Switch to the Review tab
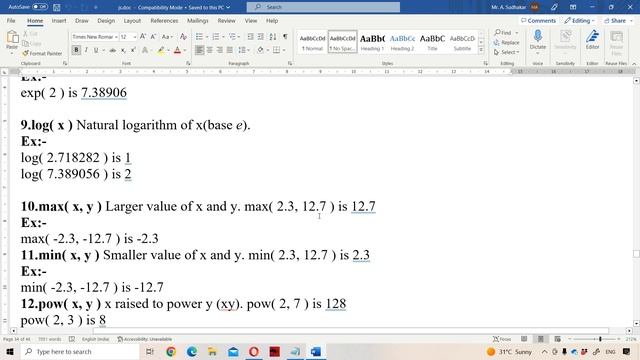Viewport: 640px width, 360px height. [x=227, y=20]
